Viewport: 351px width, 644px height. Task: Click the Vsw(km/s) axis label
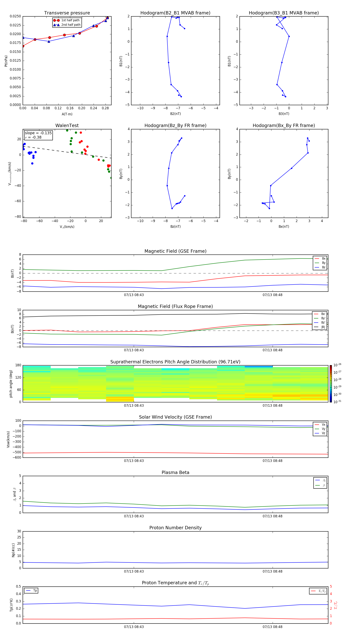coord(8,439)
